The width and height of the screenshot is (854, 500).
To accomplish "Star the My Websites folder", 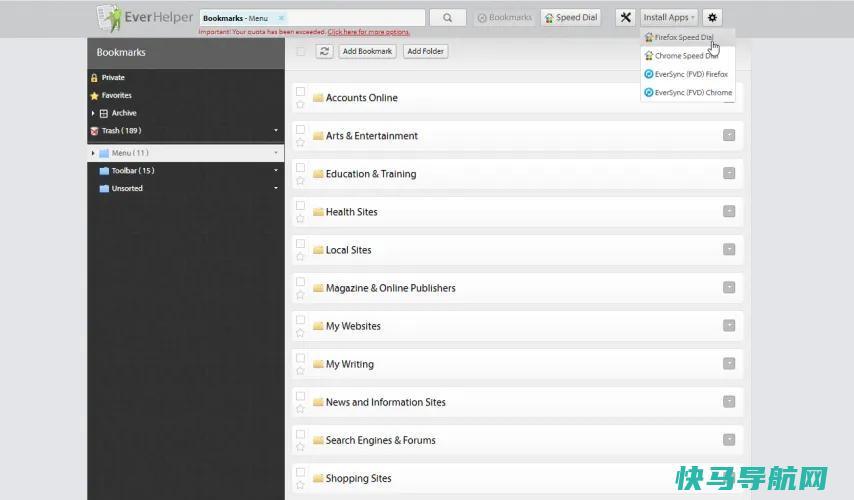I will (300, 333).
